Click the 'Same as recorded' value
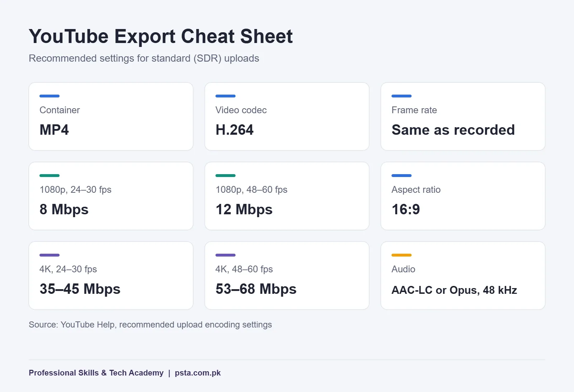This screenshot has width=574, height=392. click(x=453, y=130)
